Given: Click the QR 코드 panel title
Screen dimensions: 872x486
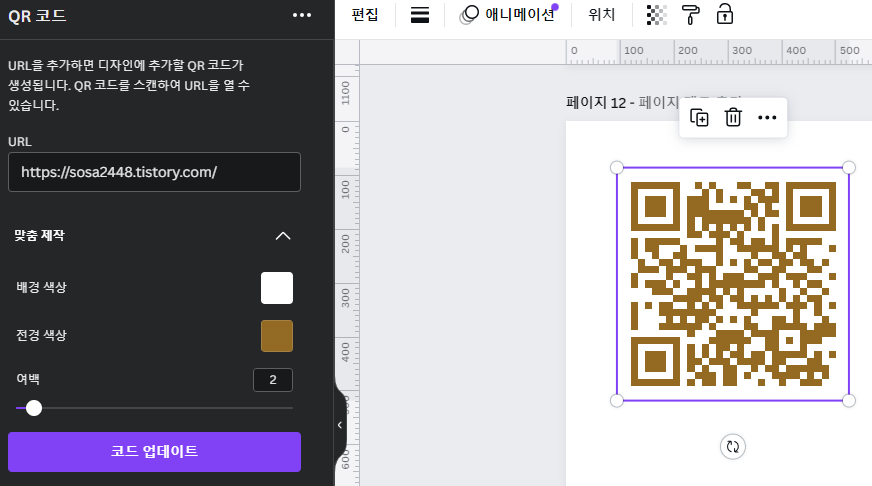Looking at the screenshot, I should (37, 16).
